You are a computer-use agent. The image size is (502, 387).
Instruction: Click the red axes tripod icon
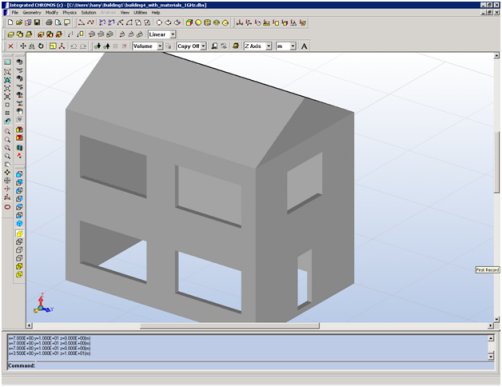click(x=62, y=46)
